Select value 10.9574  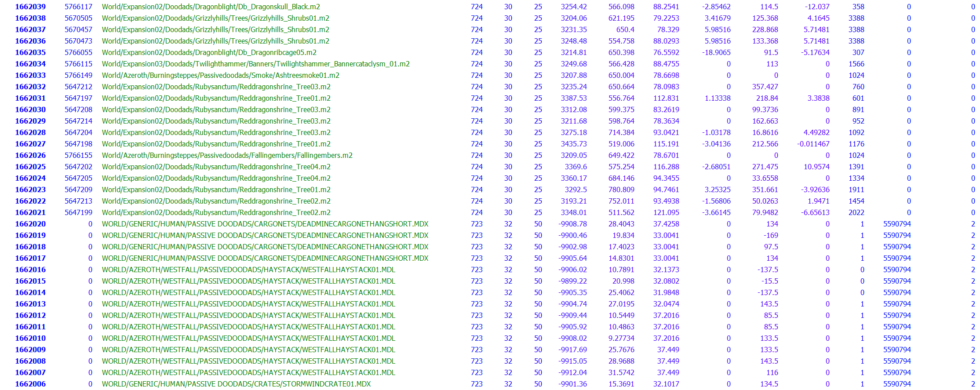point(816,167)
